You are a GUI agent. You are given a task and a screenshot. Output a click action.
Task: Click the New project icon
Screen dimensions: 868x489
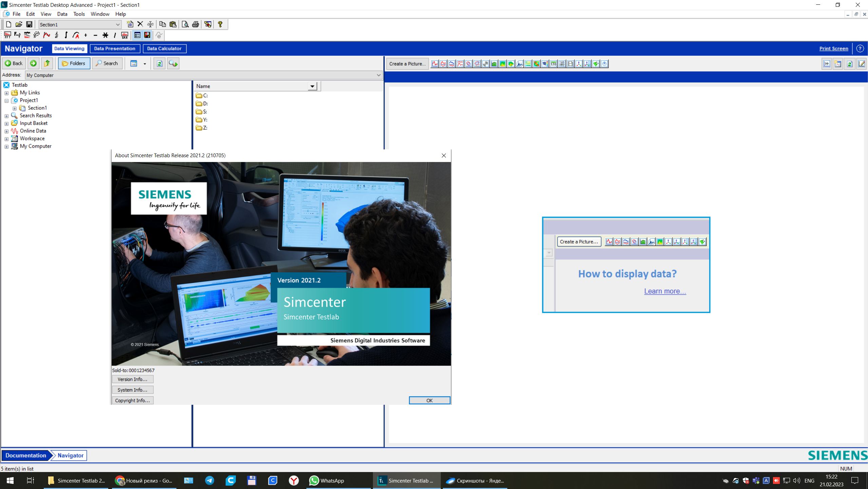(x=8, y=24)
